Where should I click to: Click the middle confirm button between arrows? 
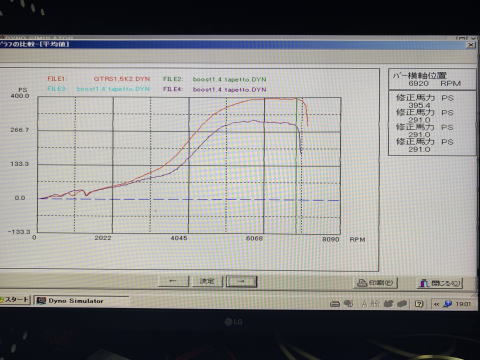pos(207,281)
